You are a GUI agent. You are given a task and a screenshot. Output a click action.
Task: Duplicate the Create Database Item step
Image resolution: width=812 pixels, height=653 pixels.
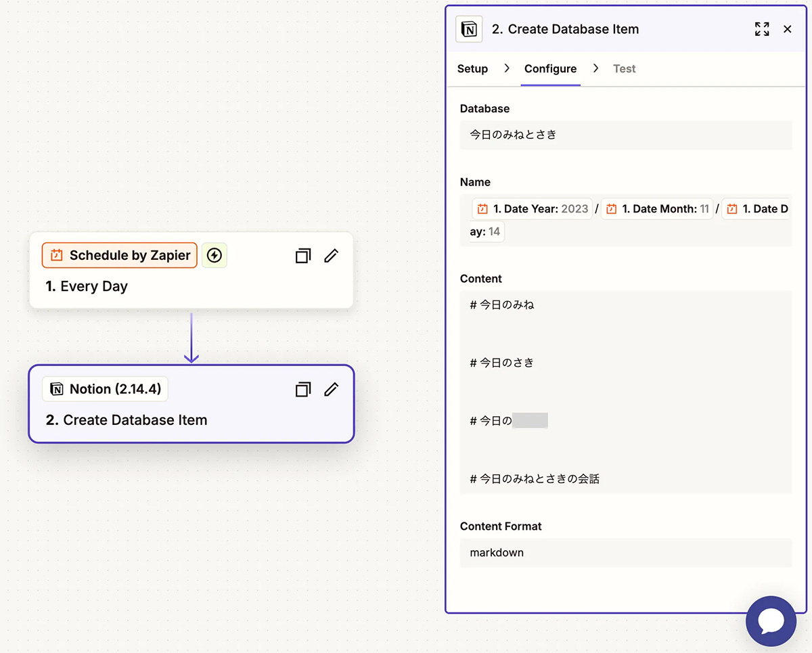point(302,389)
